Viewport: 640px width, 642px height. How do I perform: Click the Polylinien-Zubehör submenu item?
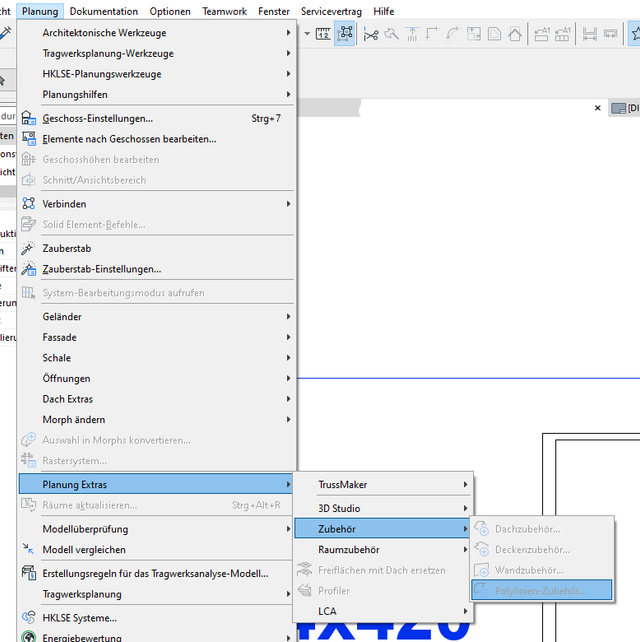tap(541, 590)
